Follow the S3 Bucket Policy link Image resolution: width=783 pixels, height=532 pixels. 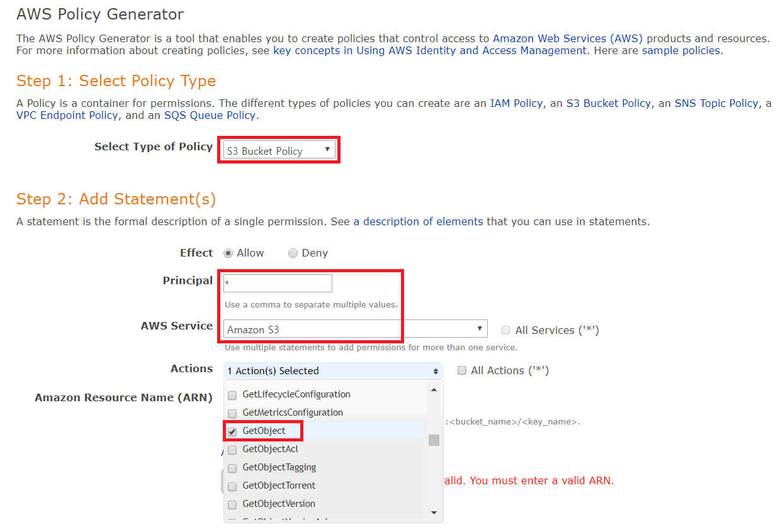[609, 103]
